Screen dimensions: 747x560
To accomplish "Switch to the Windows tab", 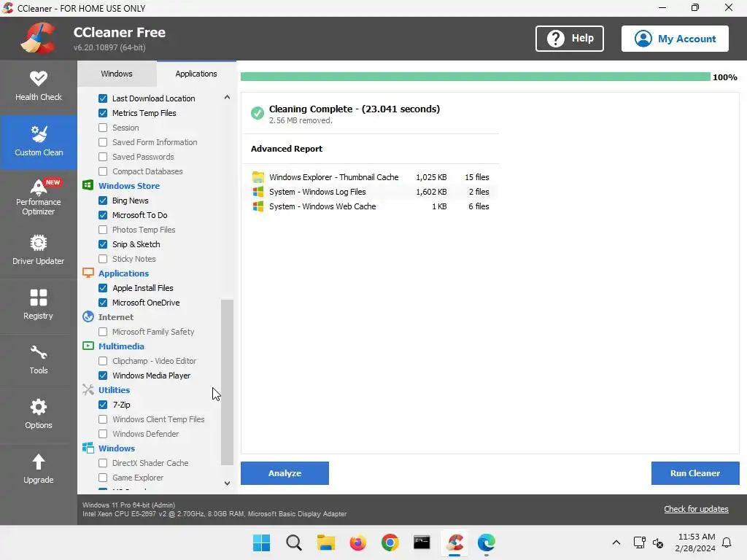I will pos(117,74).
